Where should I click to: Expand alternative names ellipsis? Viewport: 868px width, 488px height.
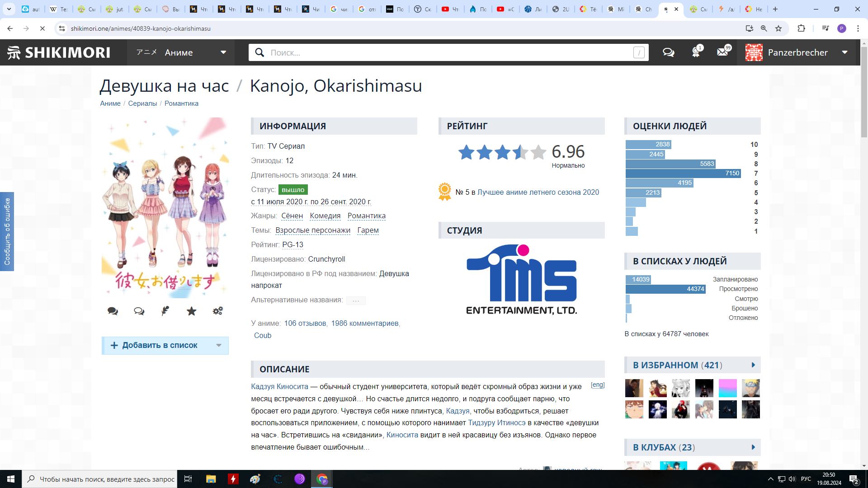[356, 300]
